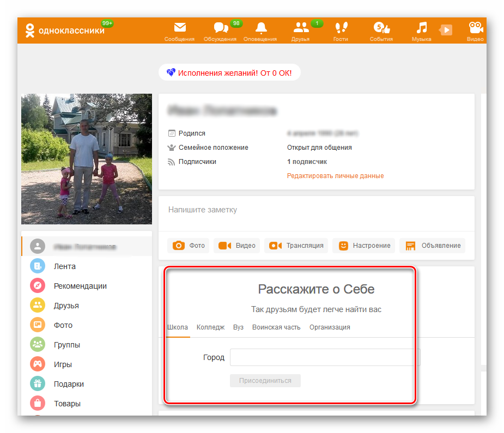Start a Трансляция broadcast
Viewport: 504px width, 433px height.
pyautogui.click(x=296, y=246)
